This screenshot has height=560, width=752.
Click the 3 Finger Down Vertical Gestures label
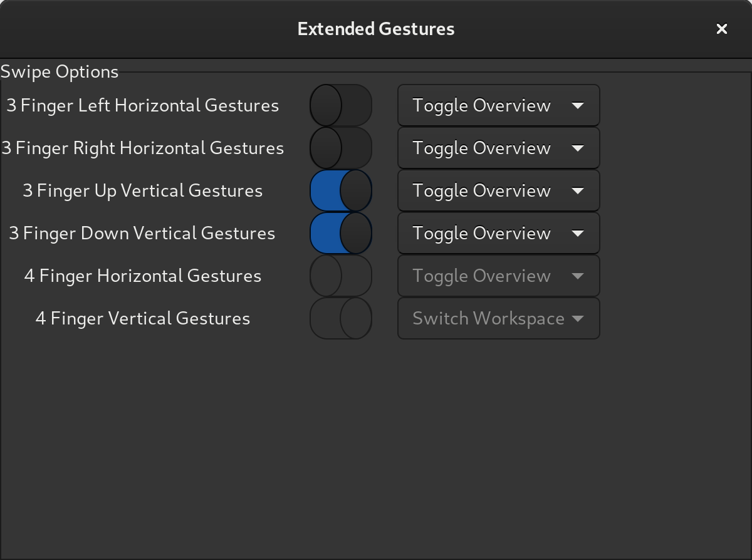143,233
